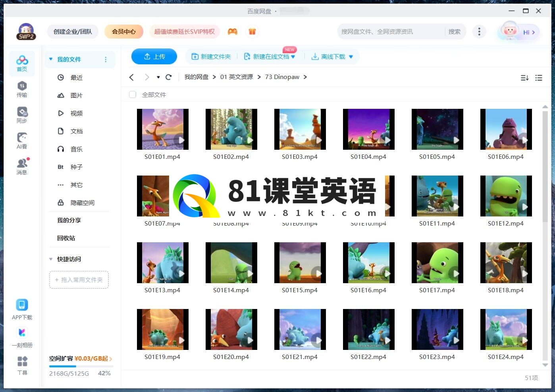Expand chevron after 73 Dinopaw breadcrumb
Screen dimensions: 555x392
305,77
